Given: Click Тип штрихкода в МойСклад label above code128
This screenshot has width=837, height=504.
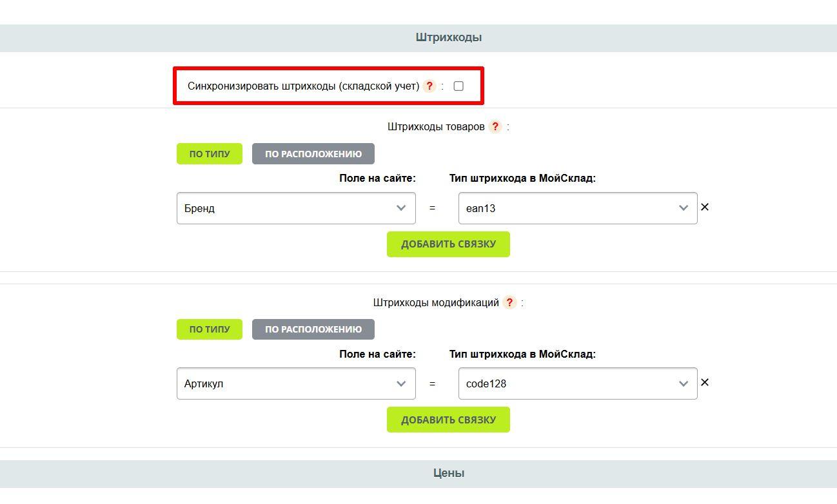Looking at the screenshot, I should [x=522, y=354].
